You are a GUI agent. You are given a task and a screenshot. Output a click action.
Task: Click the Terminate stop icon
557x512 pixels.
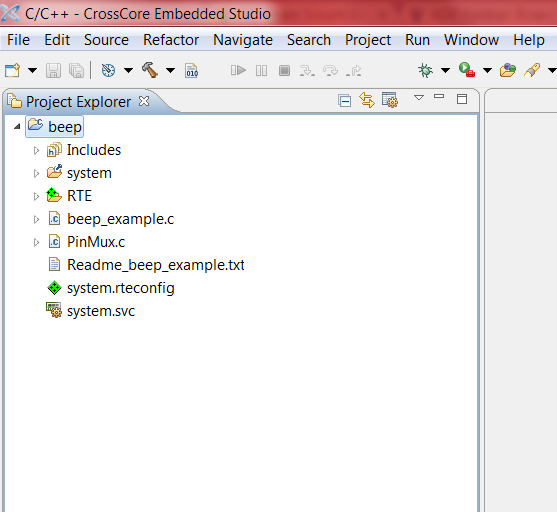click(x=284, y=70)
